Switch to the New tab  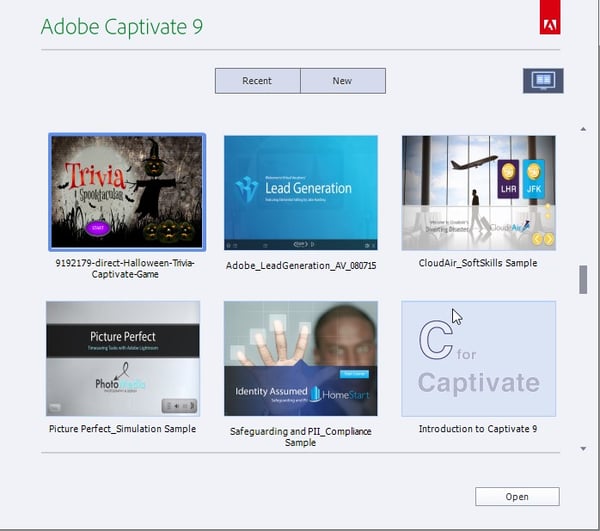tap(343, 81)
